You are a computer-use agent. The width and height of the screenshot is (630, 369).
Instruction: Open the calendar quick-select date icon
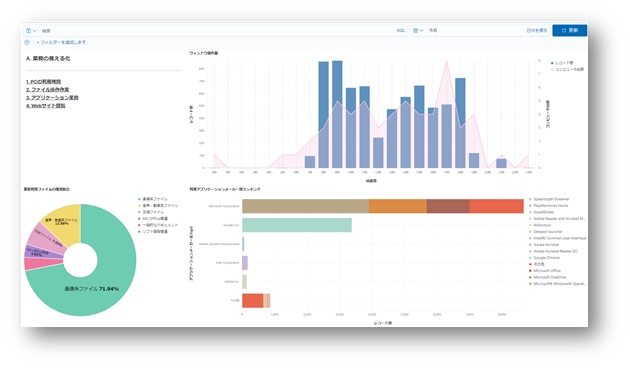tap(418, 30)
